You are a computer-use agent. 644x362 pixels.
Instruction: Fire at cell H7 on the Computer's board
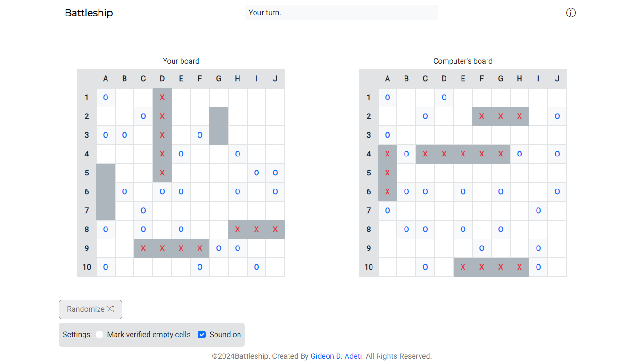(x=519, y=210)
